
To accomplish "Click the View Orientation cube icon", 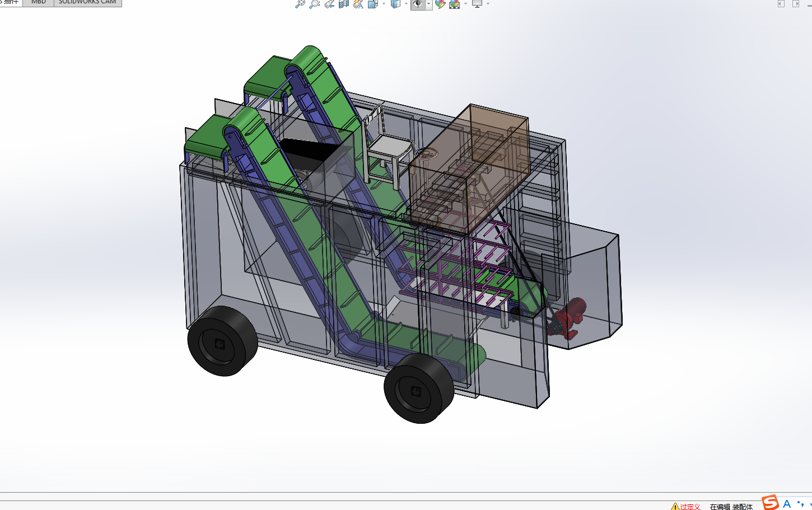I will (x=373, y=4).
